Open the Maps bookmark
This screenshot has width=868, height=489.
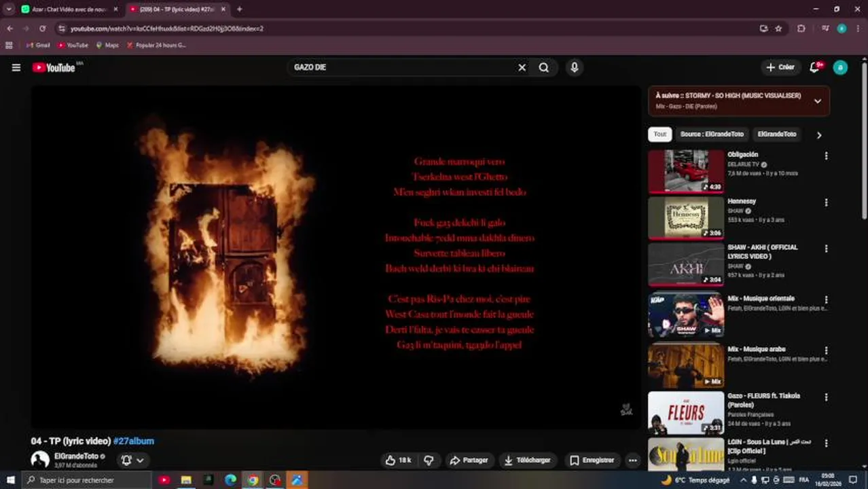pos(107,45)
